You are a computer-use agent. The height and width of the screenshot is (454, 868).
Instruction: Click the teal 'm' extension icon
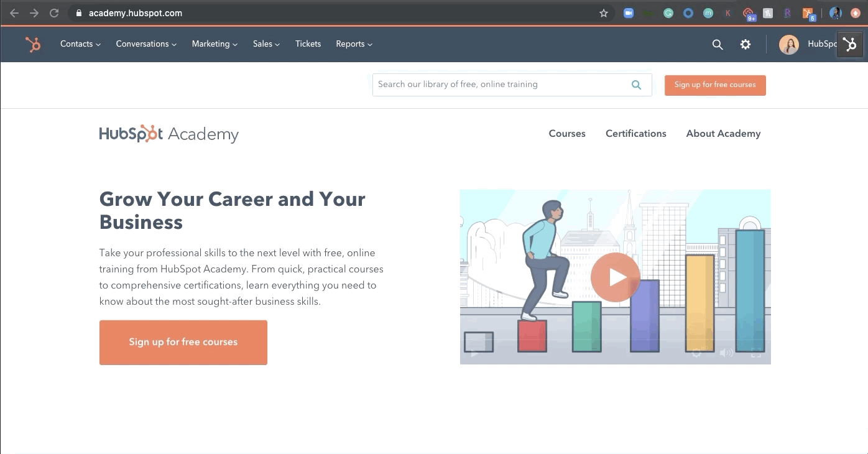point(708,13)
